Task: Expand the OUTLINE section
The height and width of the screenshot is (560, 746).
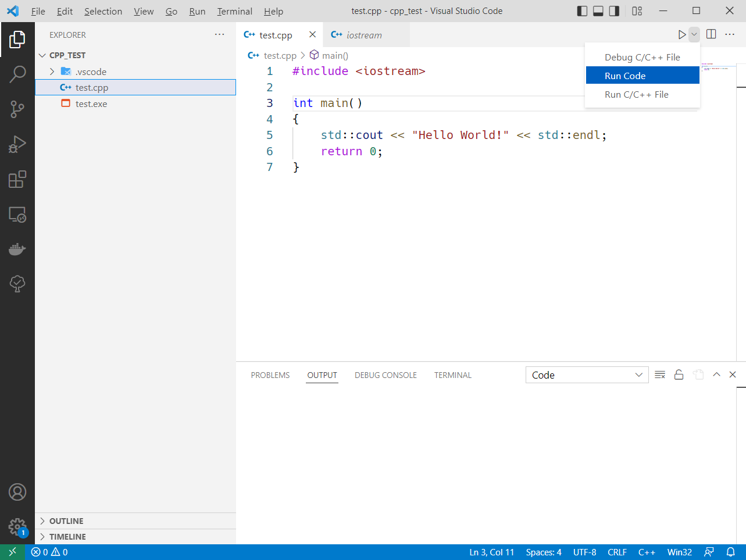Action: pyautogui.click(x=42, y=521)
